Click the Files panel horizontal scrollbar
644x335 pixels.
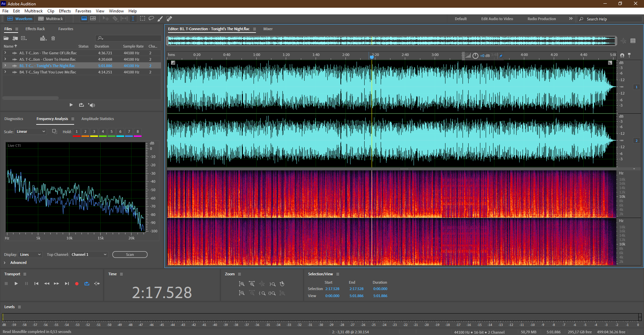(x=31, y=98)
